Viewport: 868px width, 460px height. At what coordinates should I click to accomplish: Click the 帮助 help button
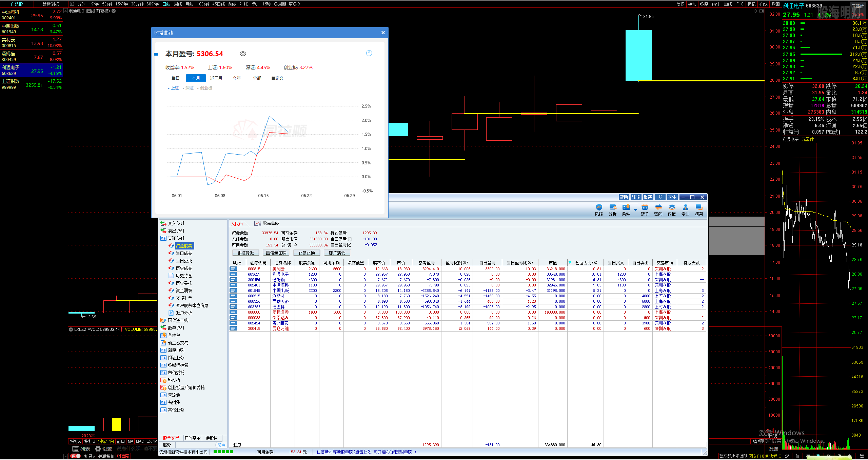click(623, 197)
